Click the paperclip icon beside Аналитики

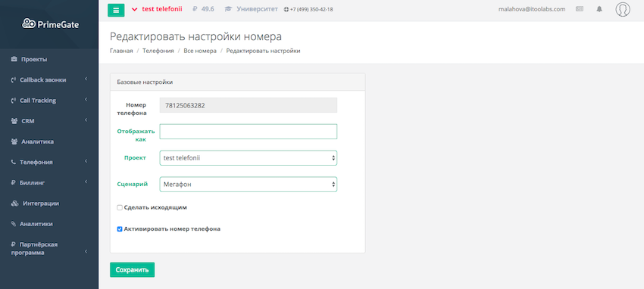14,224
